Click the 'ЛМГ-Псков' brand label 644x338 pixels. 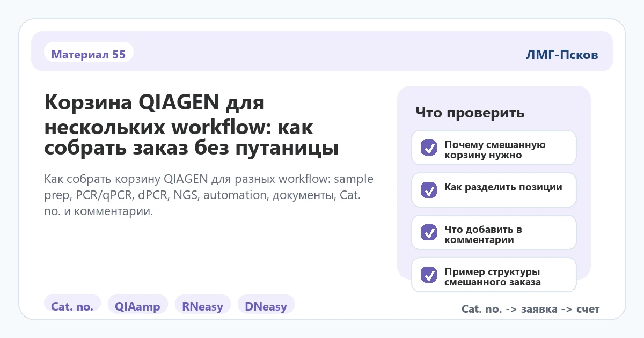point(562,55)
